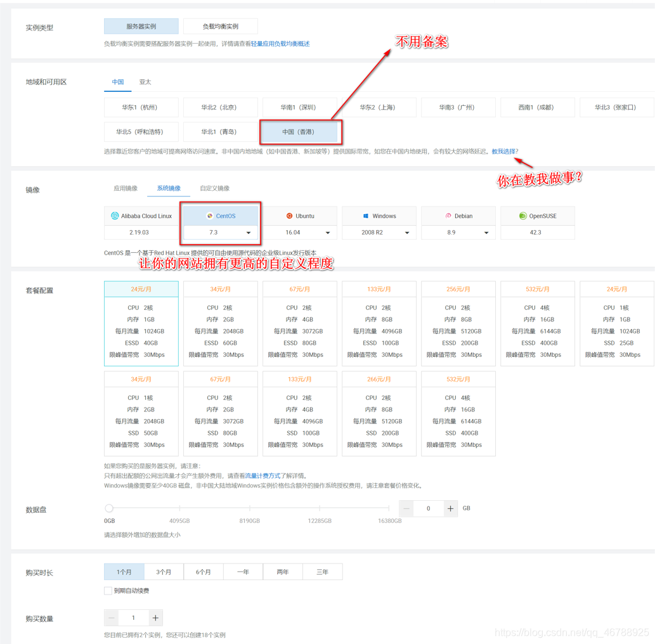The image size is (655, 644).
Task: Focus the purchase quantity input field
Action: coord(134,617)
